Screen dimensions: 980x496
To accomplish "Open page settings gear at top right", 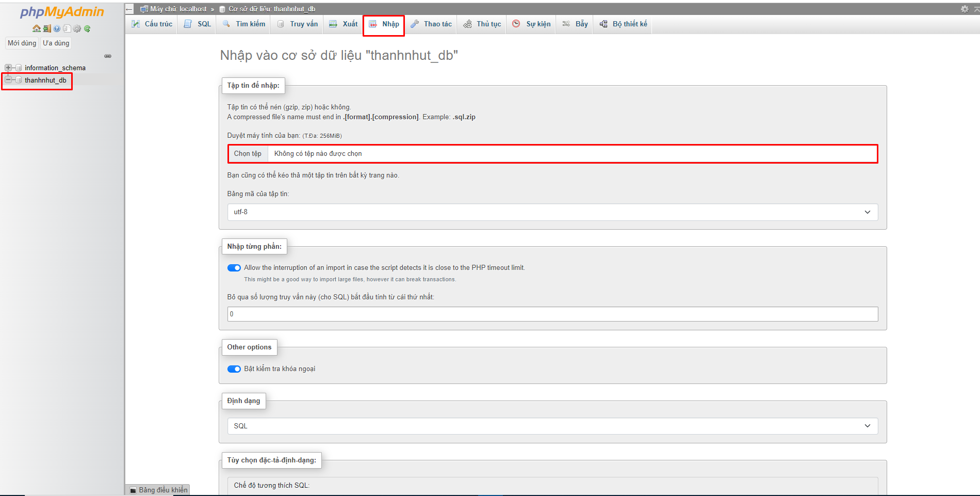I will coord(965,9).
